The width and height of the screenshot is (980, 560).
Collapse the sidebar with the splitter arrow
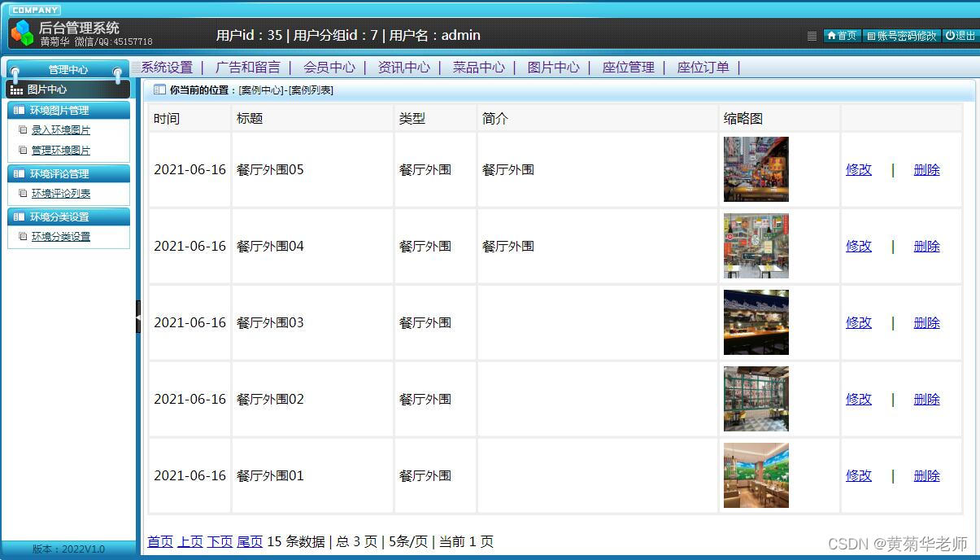click(138, 317)
